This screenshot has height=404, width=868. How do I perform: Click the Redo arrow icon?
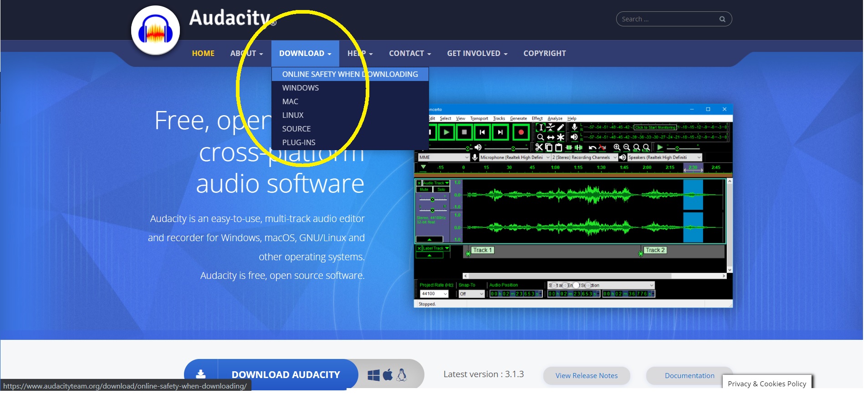coord(602,147)
